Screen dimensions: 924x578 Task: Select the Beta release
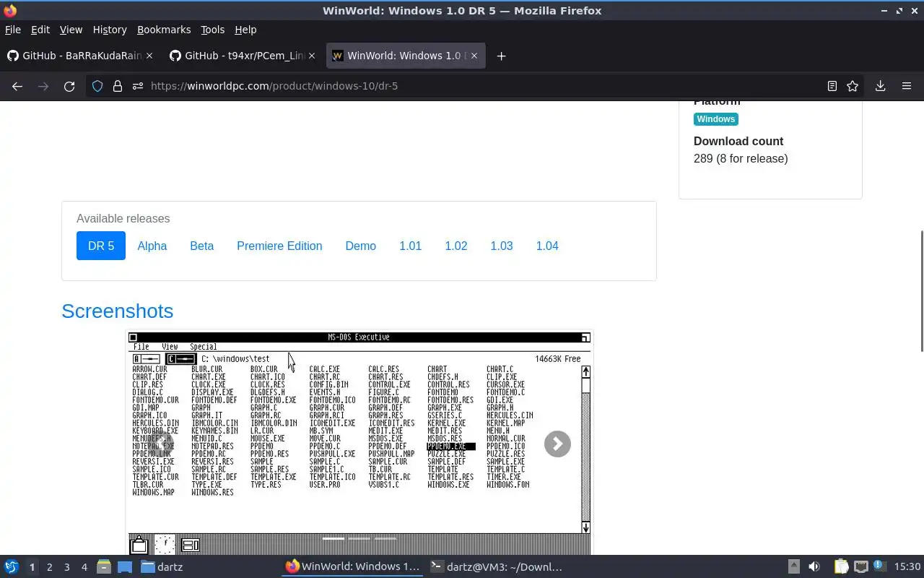(202, 246)
